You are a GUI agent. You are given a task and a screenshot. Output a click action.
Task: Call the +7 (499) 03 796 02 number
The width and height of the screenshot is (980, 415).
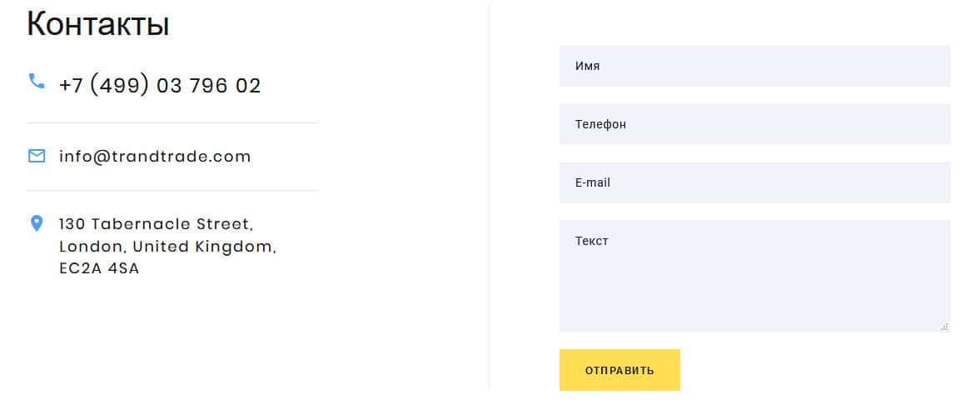coord(160,85)
